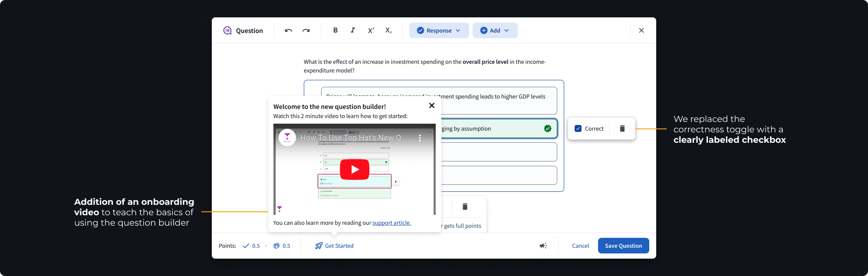Open the Response dropdown

click(439, 30)
